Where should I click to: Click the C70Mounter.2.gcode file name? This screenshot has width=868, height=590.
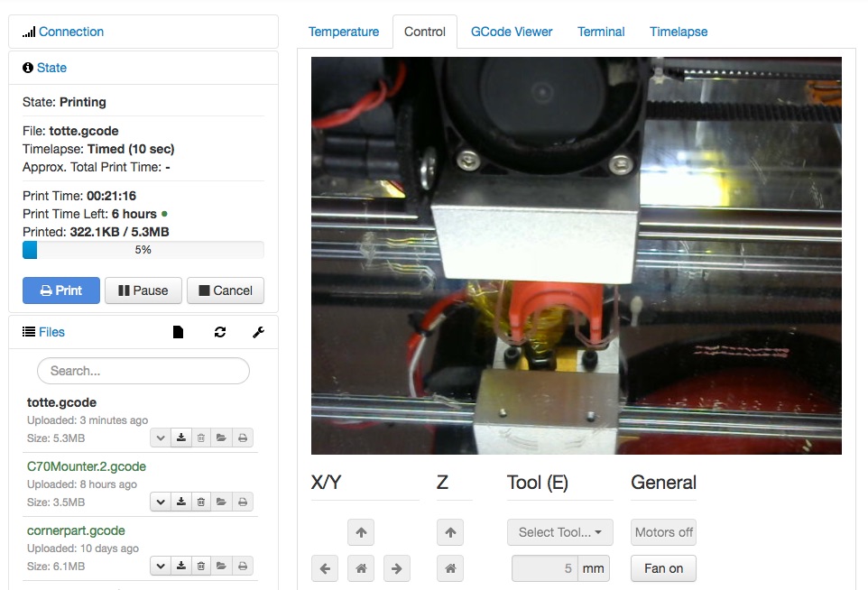[x=87, y=466]
